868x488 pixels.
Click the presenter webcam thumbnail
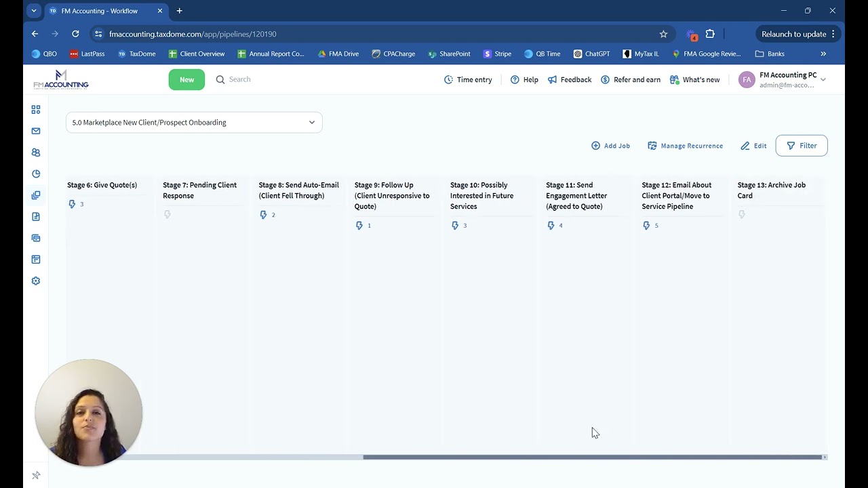click(89, 413)
